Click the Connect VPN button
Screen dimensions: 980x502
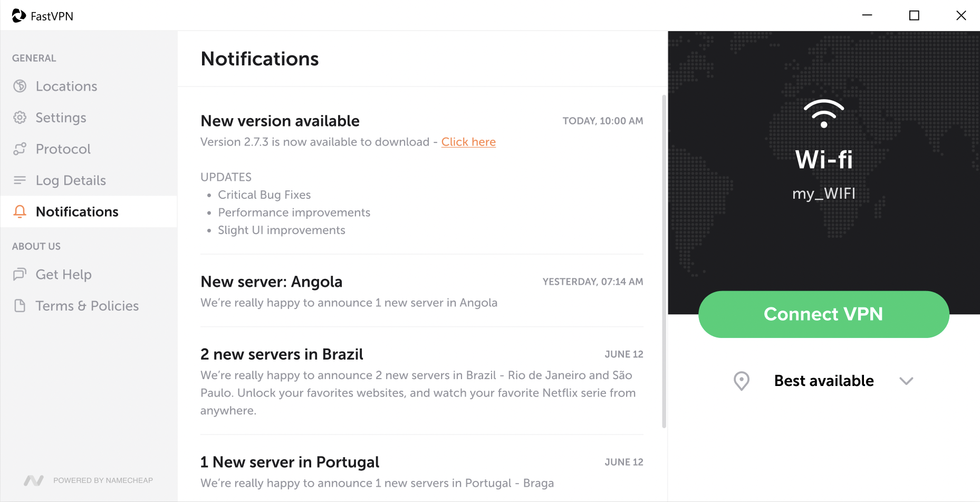824,314
